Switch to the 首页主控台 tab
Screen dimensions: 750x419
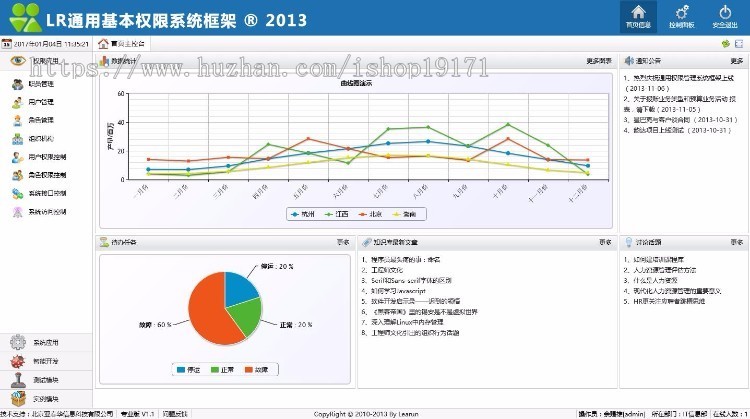tap(121, 44)
